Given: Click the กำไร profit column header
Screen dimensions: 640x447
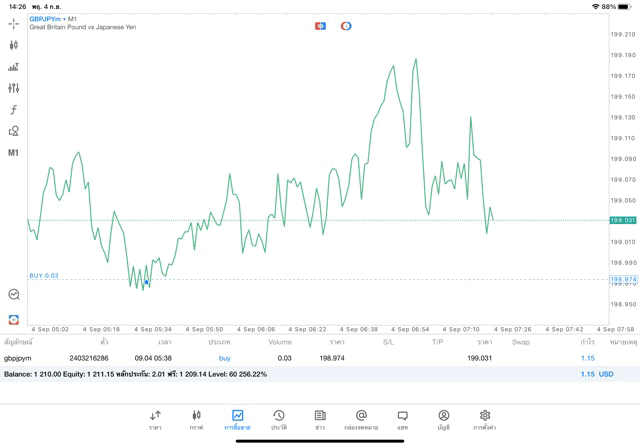Looking at the screenshot, I should (x=587, y=342).
